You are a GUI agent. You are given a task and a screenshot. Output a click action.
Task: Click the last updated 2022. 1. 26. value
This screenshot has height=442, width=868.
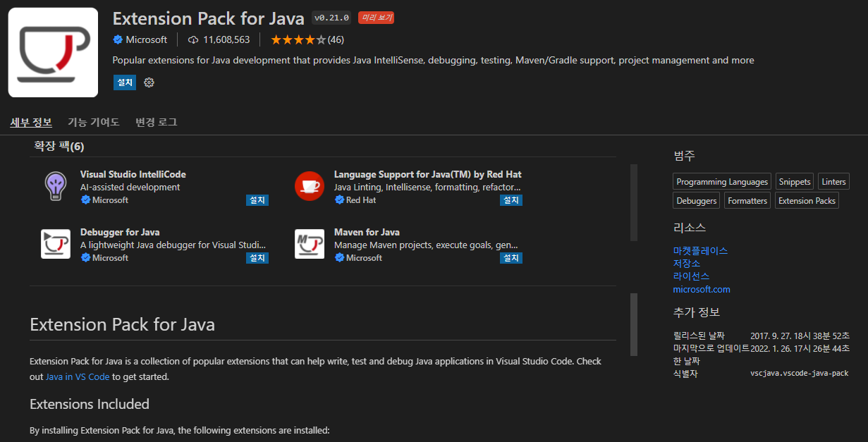[x=800, y=348]
